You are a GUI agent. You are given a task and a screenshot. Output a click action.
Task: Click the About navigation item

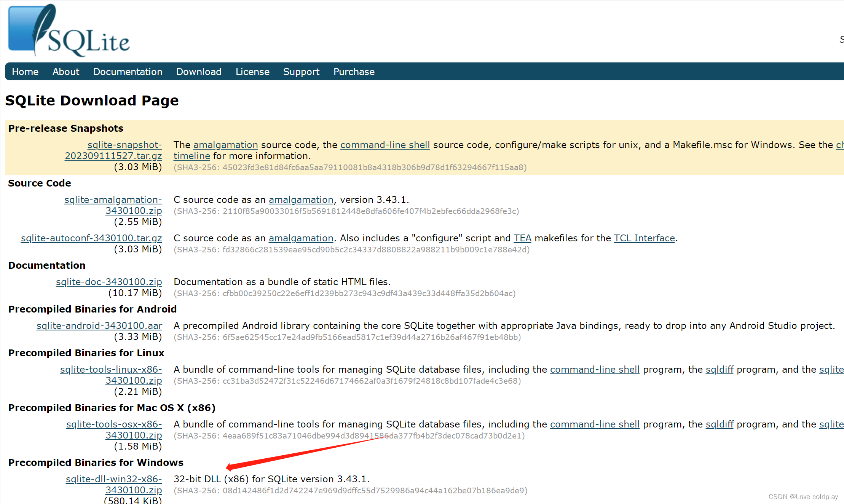(65, 72)
